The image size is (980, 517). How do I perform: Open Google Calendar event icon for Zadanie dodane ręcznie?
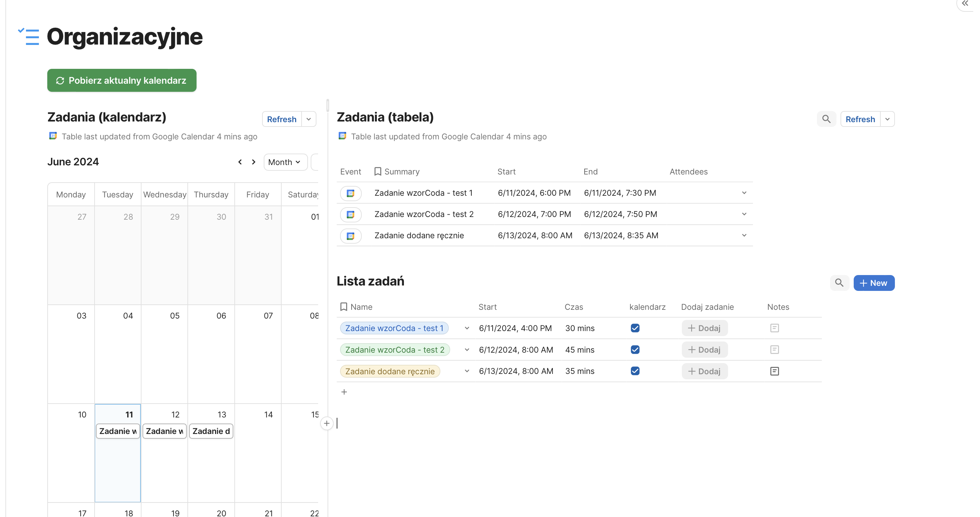pyautogui.click(x=351, y=236)
